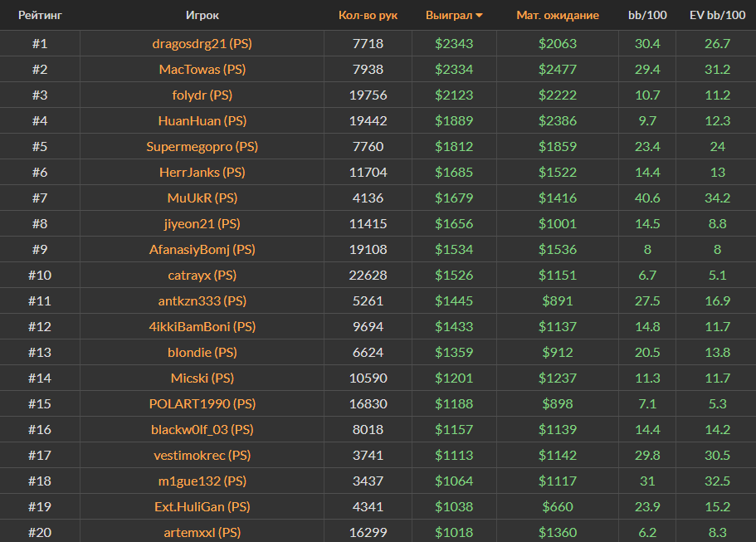Open player MacTowas (PS) profile
The height and width of the screenshot is (542, 756).
coord(202,69)
